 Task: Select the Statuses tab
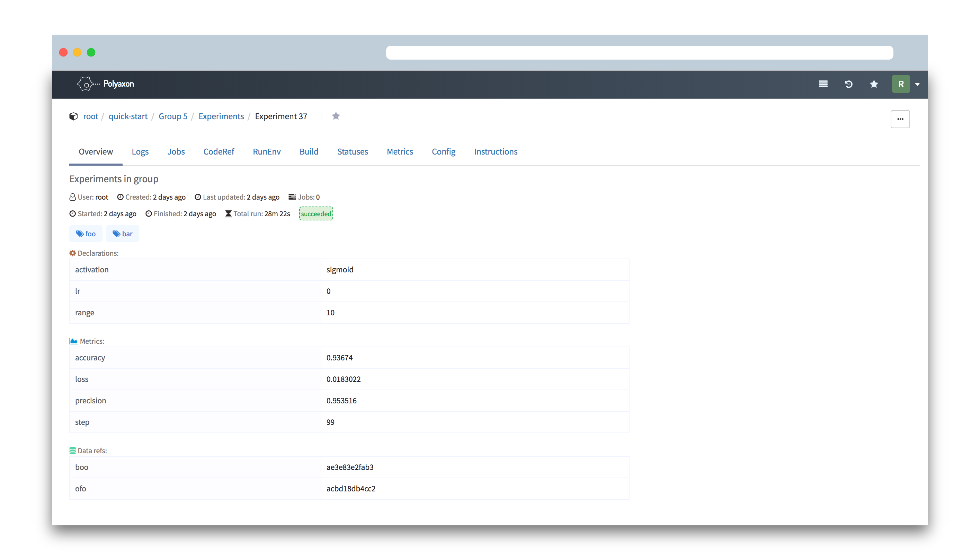click(353, 151)
